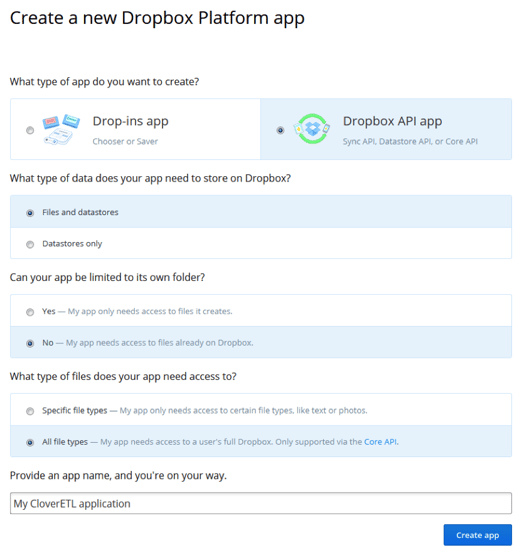Focus the app name input field
Viewport: 521px width, 553px height.
pyautogui.click(x=261, y=503)
